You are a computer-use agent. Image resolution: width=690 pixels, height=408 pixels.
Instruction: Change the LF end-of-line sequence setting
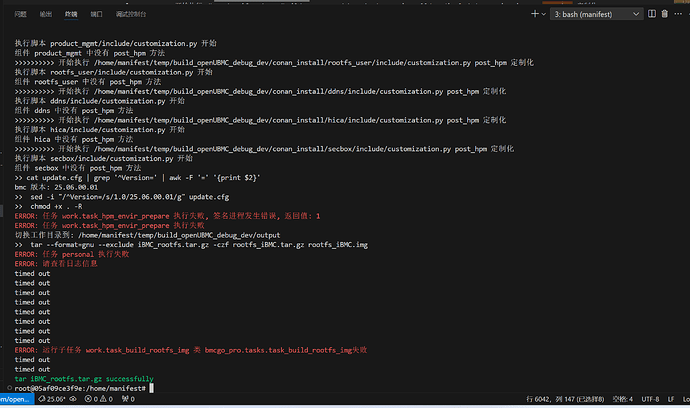click(x=671, y=399)
